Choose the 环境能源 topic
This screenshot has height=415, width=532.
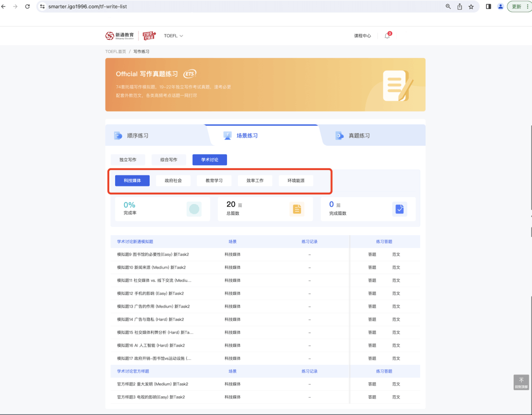click(x=296, y=181)
